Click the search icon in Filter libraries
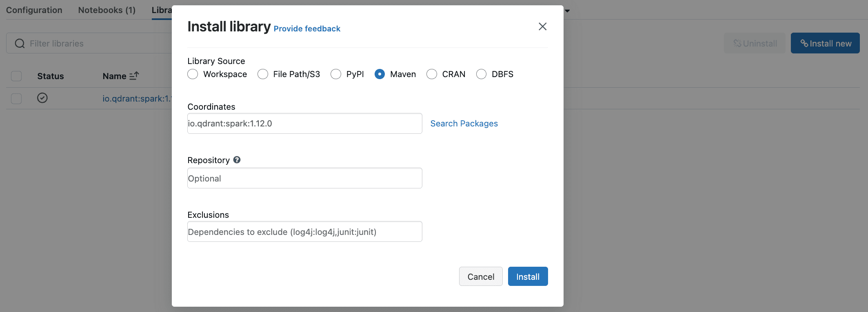The width and height of the screenshot is (868, 312). click(20, 44)
